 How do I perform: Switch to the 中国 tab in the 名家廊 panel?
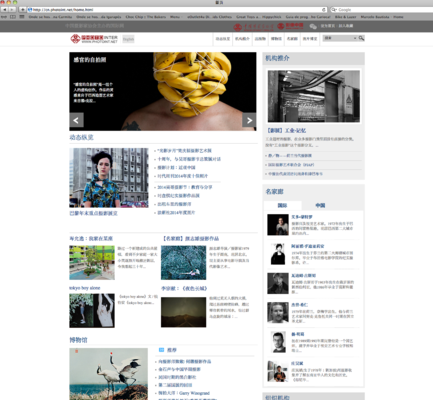[x=320, y=205]
